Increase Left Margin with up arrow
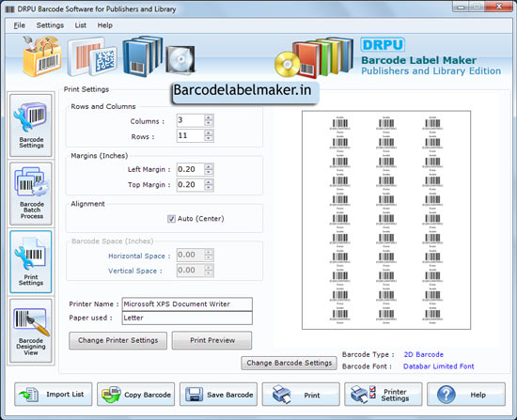The width and height of the screenshot is (517, 420). pyautogui.click(x=209, y=166)
